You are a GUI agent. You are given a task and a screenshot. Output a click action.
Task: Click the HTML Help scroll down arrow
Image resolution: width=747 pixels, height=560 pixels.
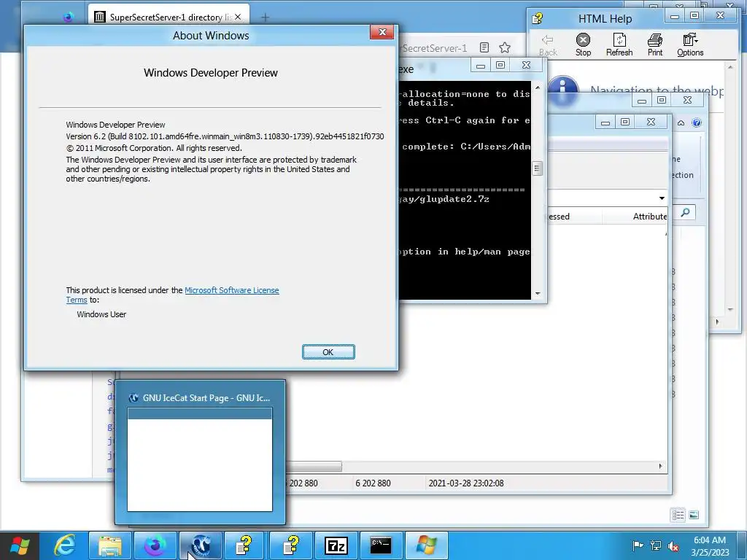(x=730, y=309)
